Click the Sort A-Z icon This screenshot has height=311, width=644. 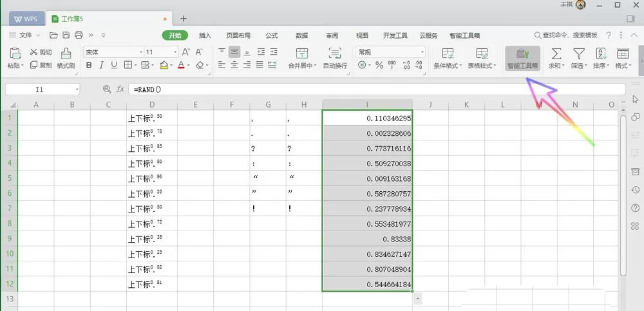601,53
